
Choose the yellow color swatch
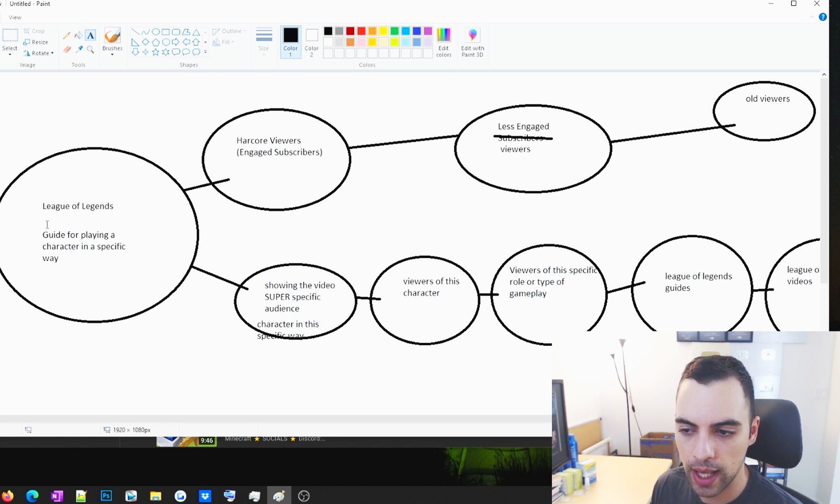point(383,31)
